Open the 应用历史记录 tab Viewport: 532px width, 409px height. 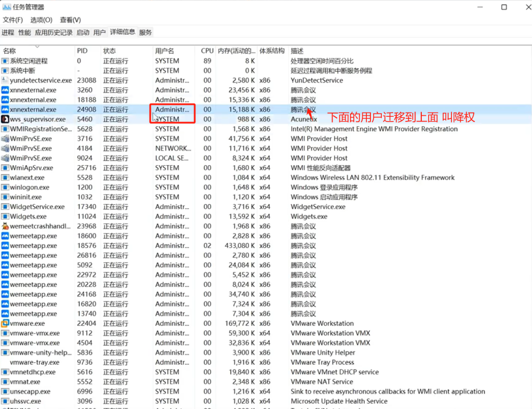tap(54, 33)
